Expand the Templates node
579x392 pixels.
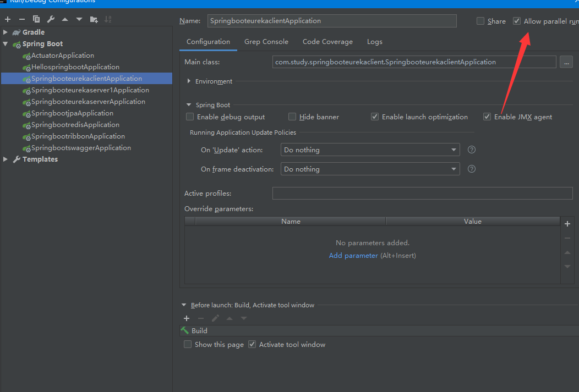tap(5, 159)
